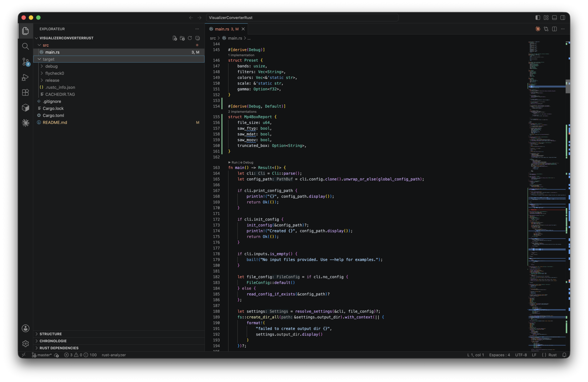Image resolution: width=588 pixels, height=382 pixels.
Task: Open the Search view icon
Action: pos(25,46)
